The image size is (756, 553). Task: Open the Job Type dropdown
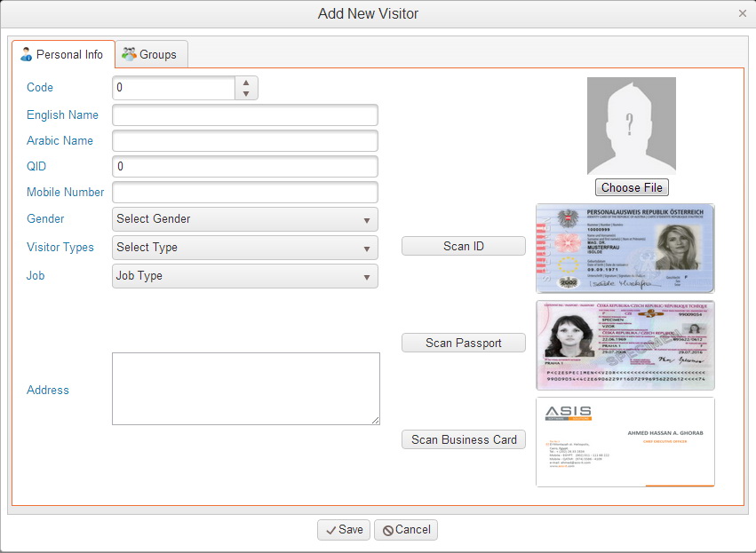[x=245, y=276]
